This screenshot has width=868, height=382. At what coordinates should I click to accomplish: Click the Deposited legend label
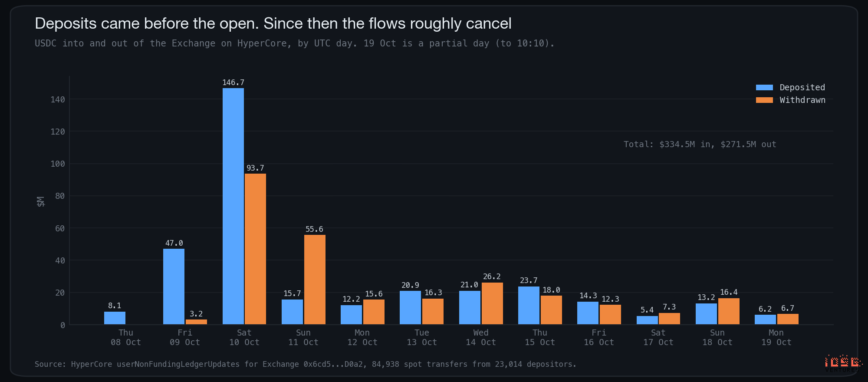pyautogui.click(x=802, y=88)
